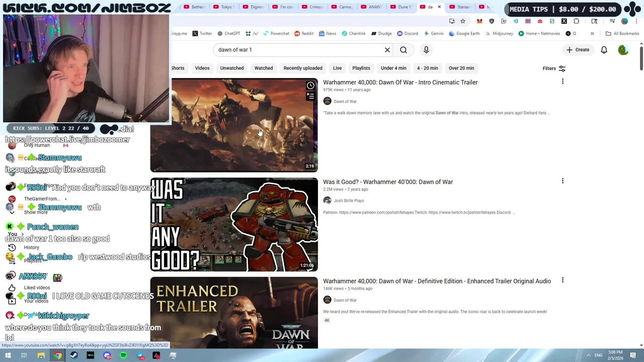The height and width of the screenshot is (362, 644).
Task: Open Was it Good? Dawn of War title
Action: coord(388,182)
